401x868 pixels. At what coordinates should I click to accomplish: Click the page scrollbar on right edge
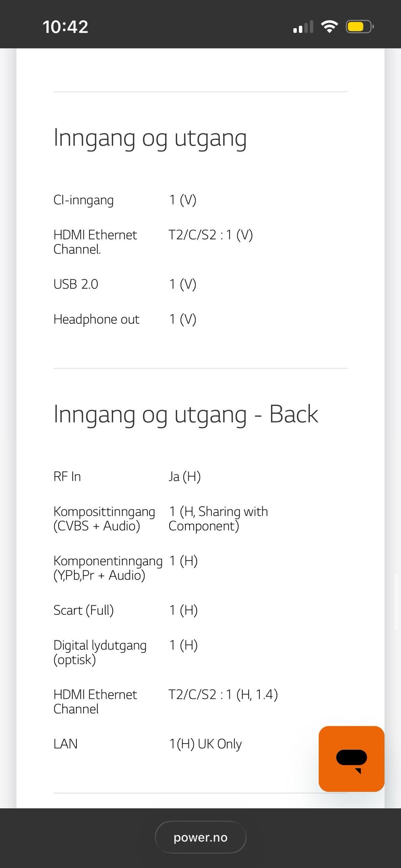(396, 602)
